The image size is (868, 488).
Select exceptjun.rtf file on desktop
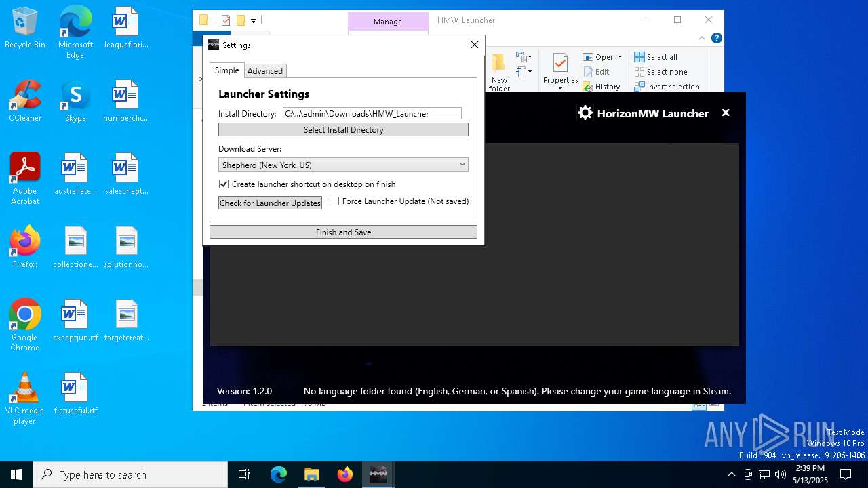coord(75,321)
